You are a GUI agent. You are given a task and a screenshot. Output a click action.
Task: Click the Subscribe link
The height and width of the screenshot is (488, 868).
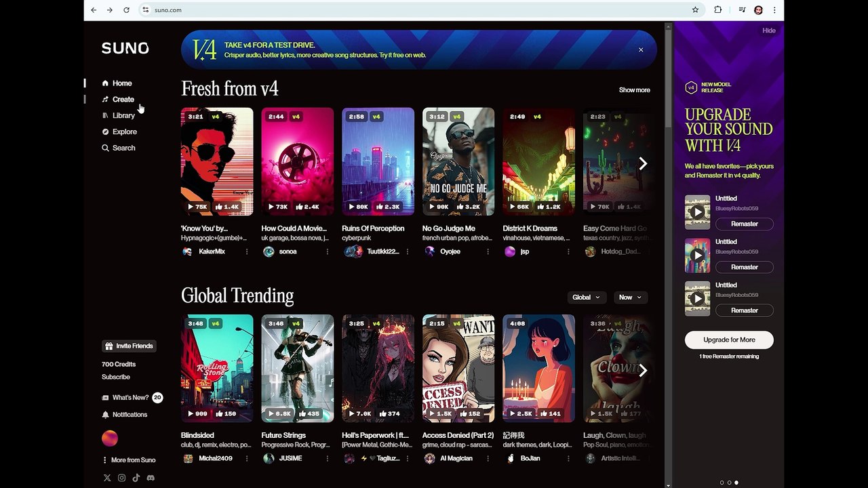click(116, 377)
